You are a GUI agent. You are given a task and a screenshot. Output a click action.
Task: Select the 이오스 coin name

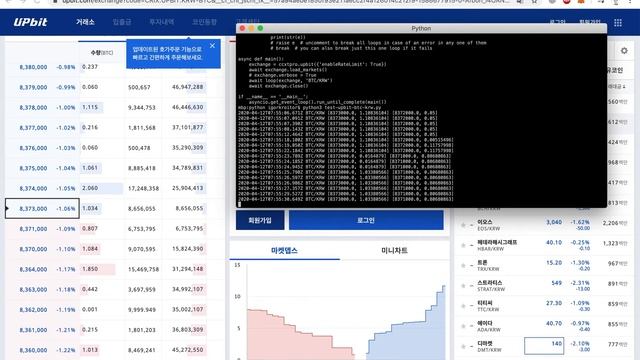(485, 222)
